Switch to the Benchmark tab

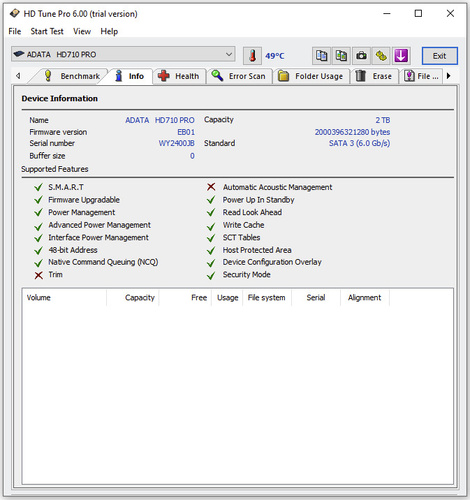coord(71,76)
